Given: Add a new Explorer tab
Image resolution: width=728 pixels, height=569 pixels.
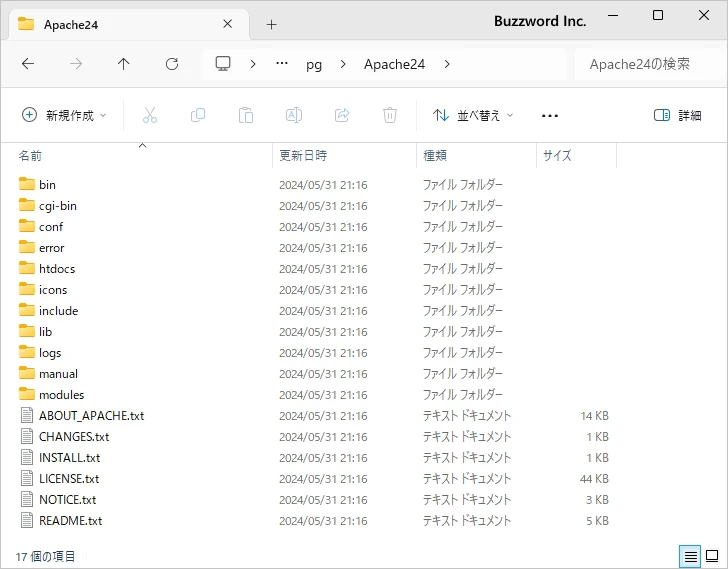Looking at the screenshot, I should tap(272, 24).
